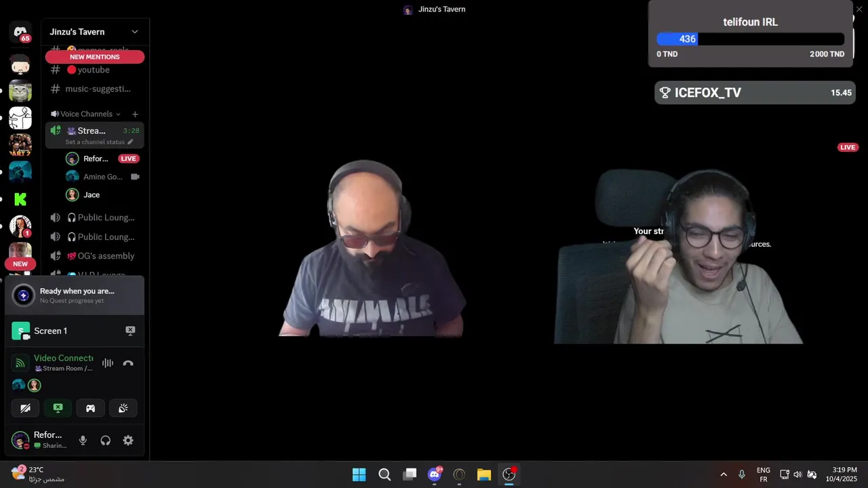Open Discord User Settings gear
868x488 pixels.
coord(128,441)
